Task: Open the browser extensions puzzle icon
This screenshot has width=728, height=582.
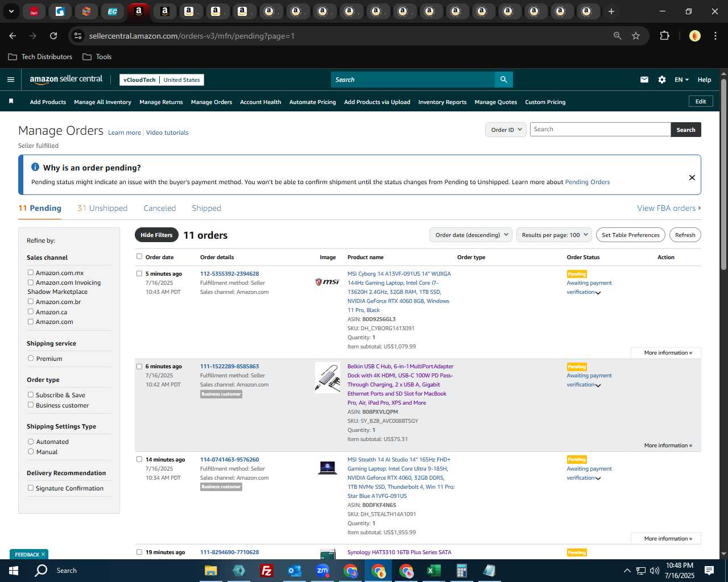Action: click(x=664, y=36)
